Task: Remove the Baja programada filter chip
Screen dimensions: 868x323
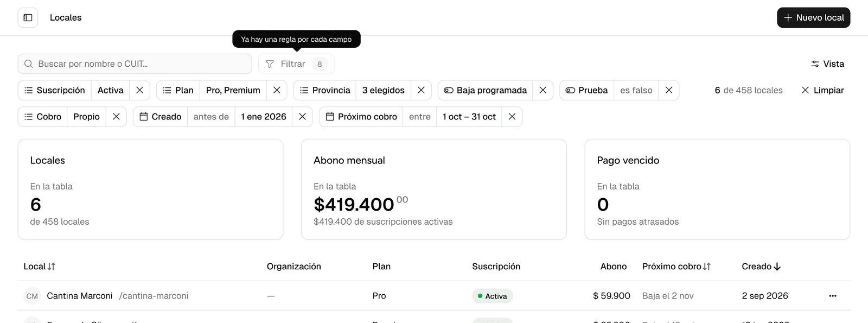Action: 542,90
